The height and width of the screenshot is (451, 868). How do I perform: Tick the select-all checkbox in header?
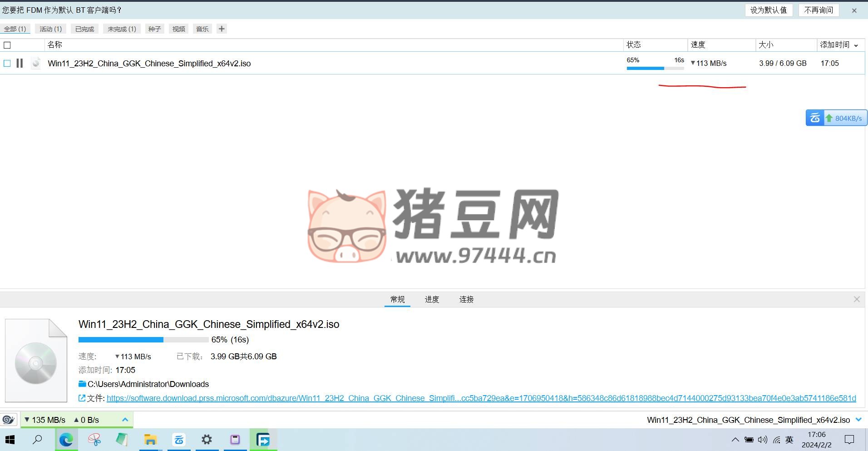(7, 45)
